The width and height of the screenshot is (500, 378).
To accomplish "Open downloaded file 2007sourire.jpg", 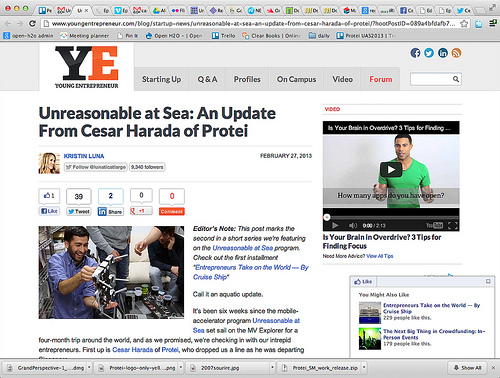I will click(228, 368).
